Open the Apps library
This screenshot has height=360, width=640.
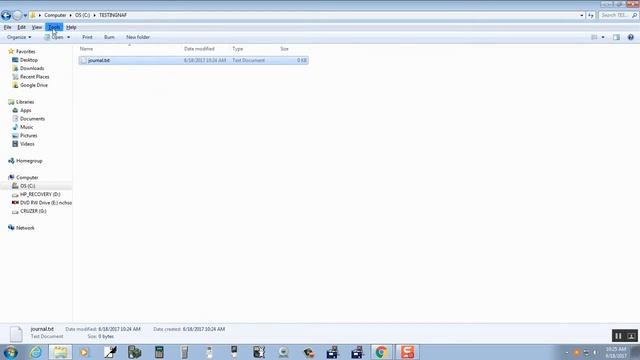click(x=22, y=111)
